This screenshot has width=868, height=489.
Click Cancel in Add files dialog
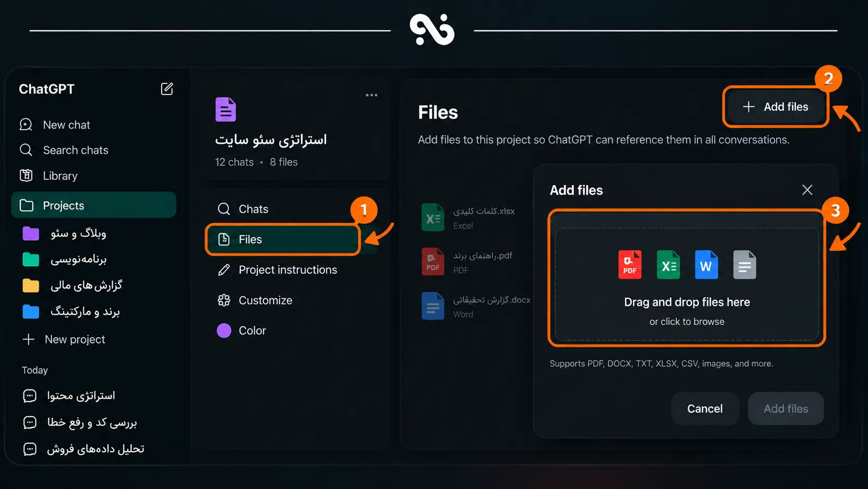point(704,408)
